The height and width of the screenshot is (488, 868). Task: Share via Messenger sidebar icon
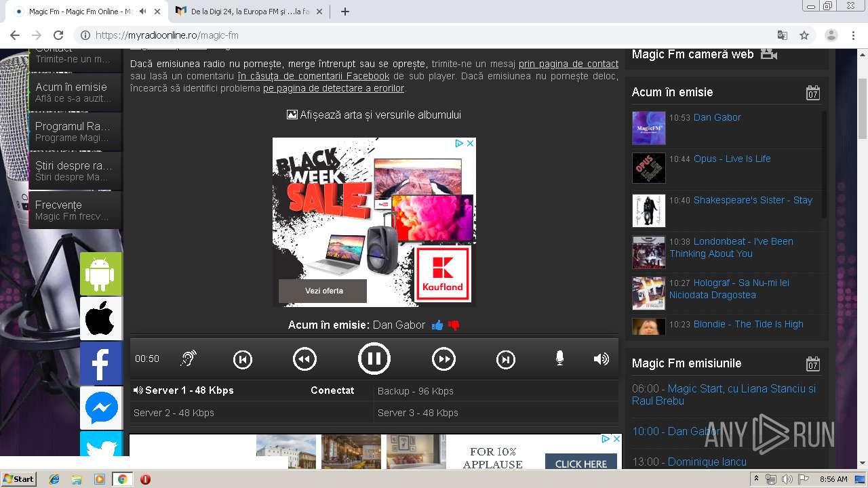coord(101,408)
